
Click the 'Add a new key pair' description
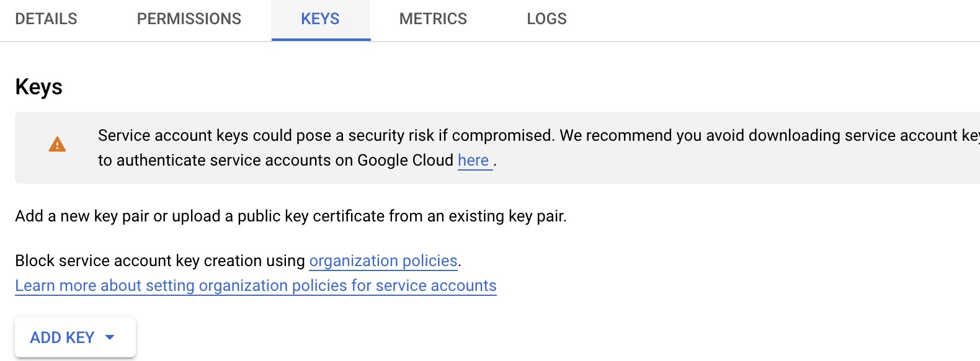coord(291,216)
